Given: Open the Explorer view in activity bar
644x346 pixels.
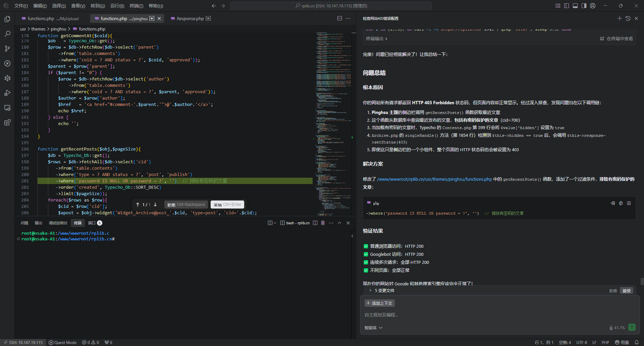Looking at the screenshot, I should tap(7, 19).
